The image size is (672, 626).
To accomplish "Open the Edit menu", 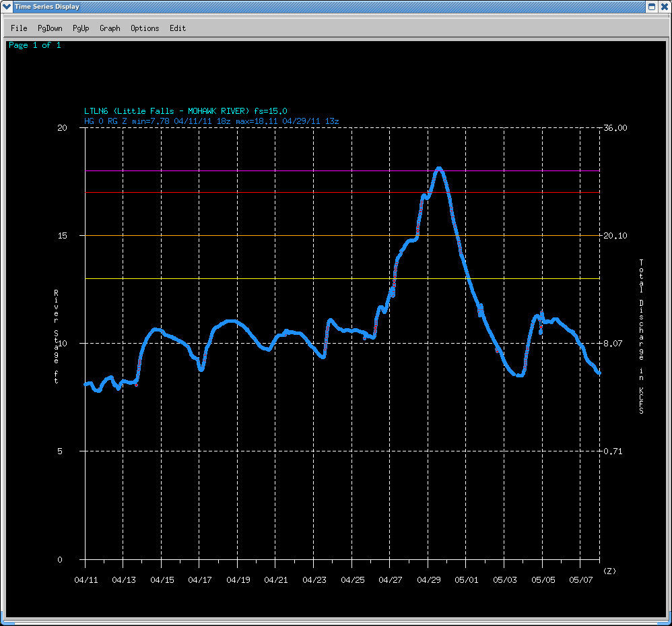I will (178, 28).
